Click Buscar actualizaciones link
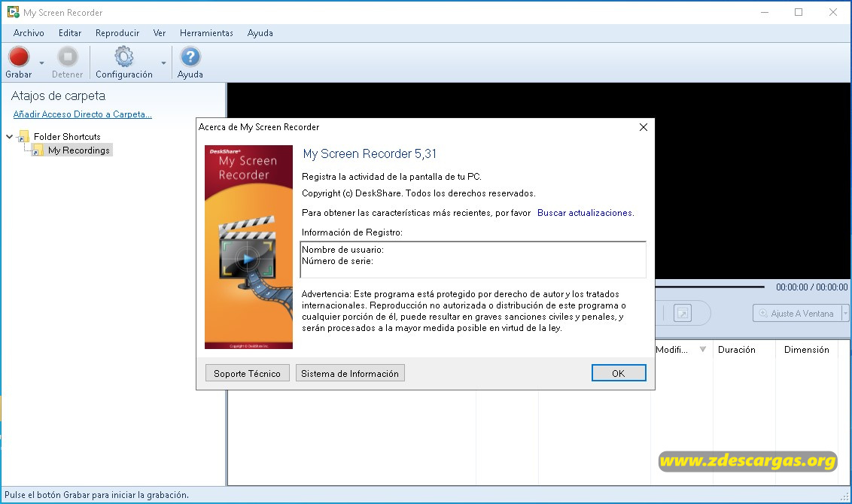This screenshot has width=852, height=504. click(585, 213)
